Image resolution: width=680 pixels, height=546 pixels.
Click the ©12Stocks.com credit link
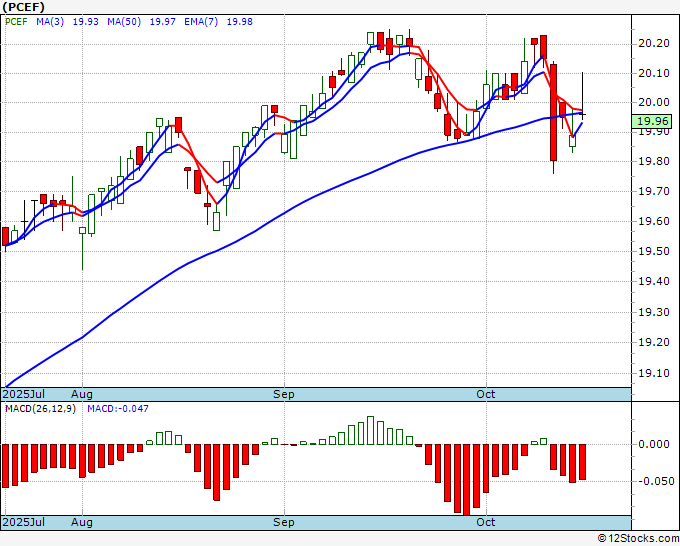pos(638,539)
